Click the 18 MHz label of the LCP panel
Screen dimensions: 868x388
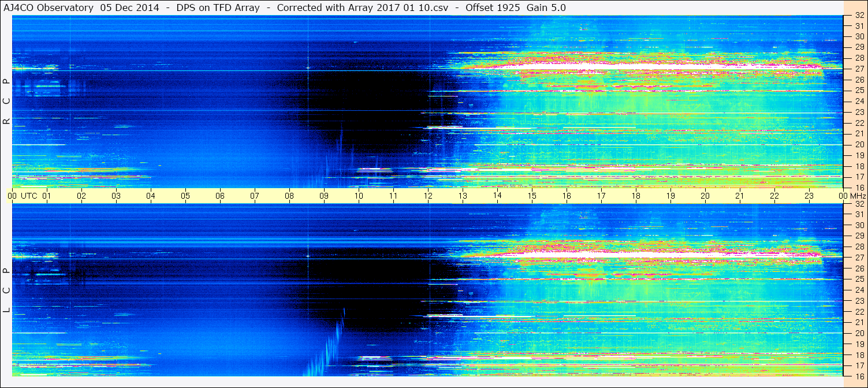859,355
